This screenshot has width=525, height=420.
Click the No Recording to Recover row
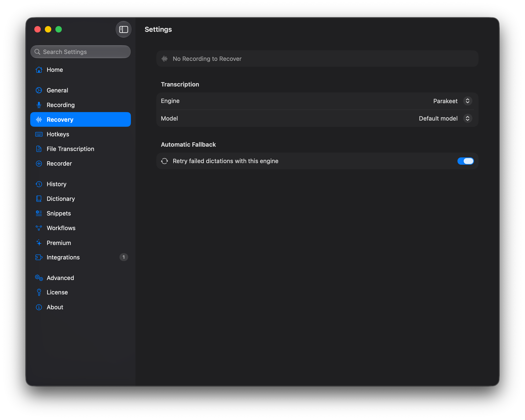click(x=317, y=59)
